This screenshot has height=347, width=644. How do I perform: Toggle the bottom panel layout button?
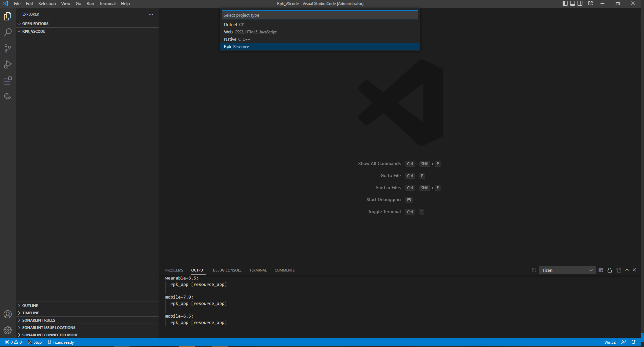(x=573, y=3)
